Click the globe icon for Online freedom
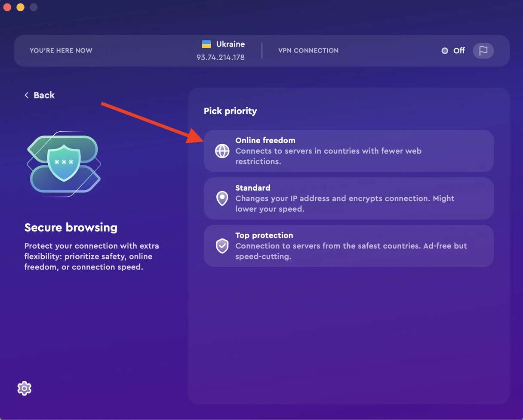The height and width of the screenshot is (420, 523). pyautogui.click(x=222, y=151)
